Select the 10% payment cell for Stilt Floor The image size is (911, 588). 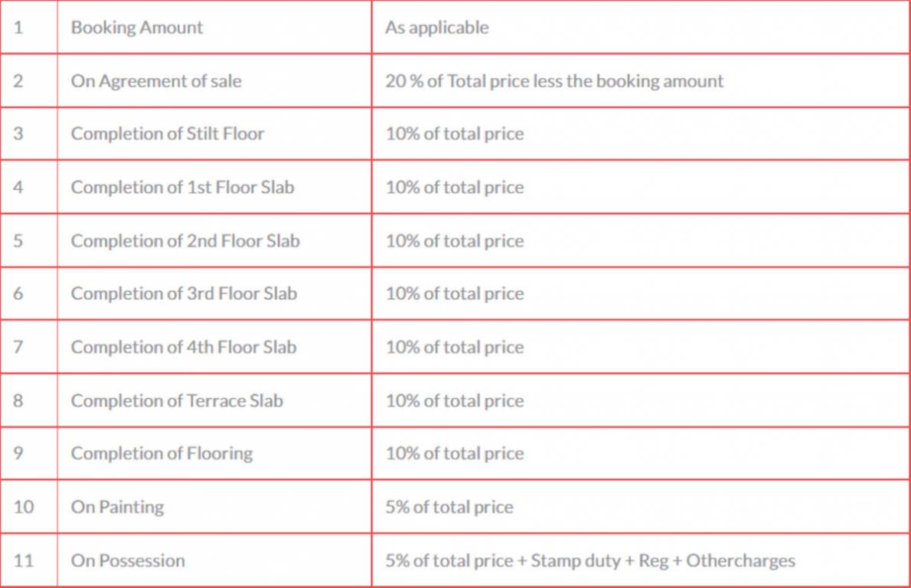pos(455,134)
